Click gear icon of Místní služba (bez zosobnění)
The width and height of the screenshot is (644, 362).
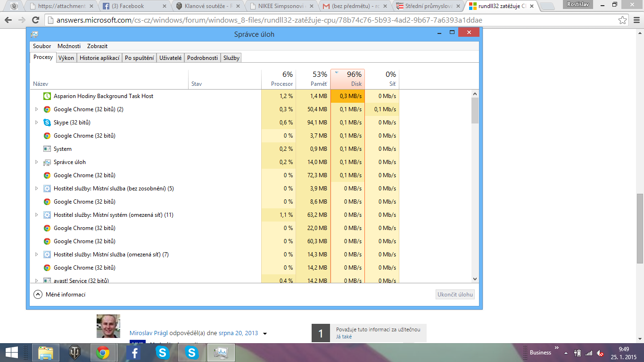[47, 189]
